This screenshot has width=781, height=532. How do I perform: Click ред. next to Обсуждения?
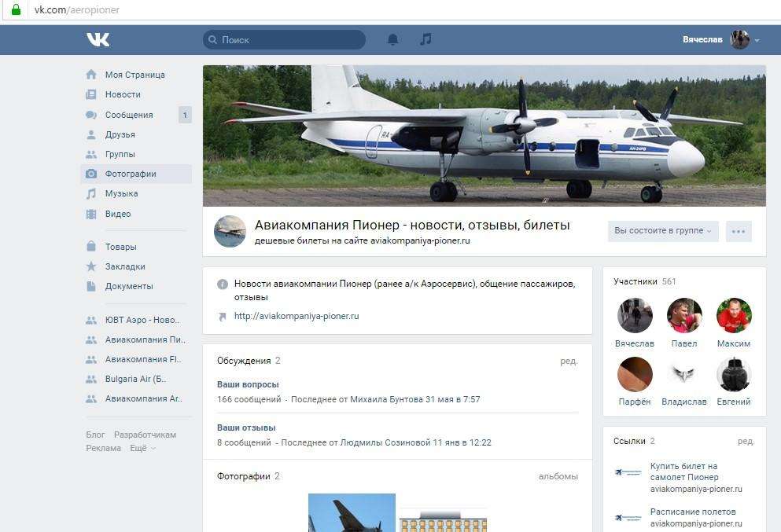click(x=569, y=361)
